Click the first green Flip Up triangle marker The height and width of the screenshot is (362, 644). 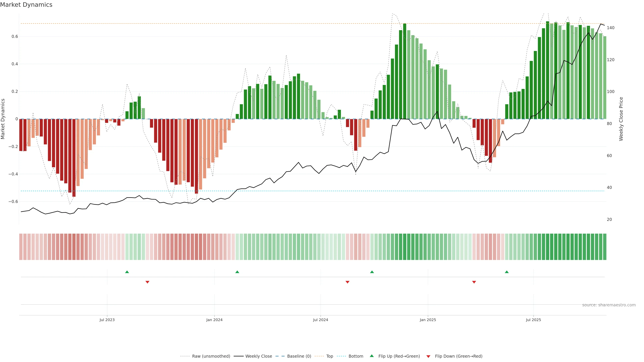coord(127,272)
